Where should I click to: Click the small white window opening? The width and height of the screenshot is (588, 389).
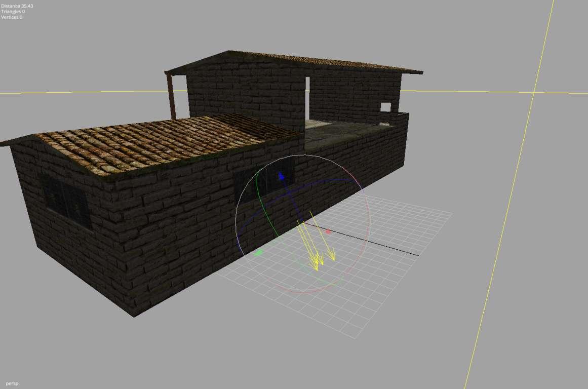pos(385,107)
